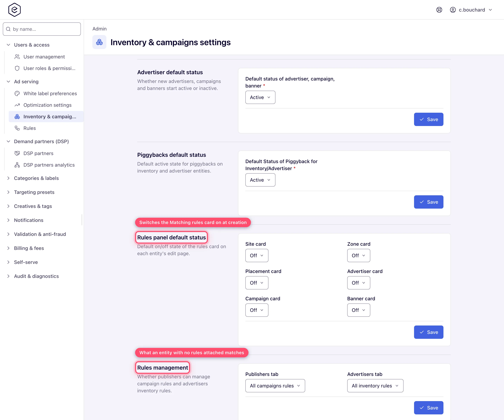
Task: Click the page header cubes icon
Action: (x=99, y=42)
